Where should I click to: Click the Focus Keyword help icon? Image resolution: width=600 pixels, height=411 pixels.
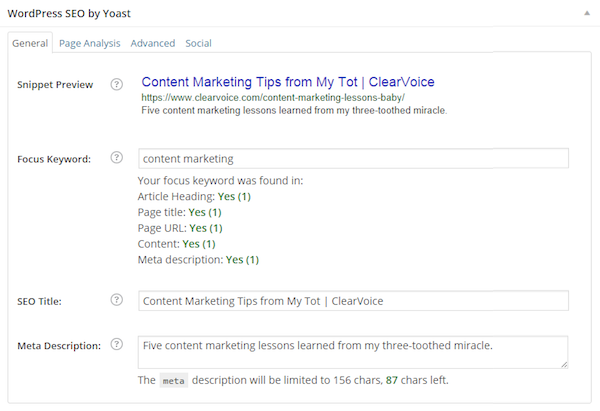click(x=117, y=157)
